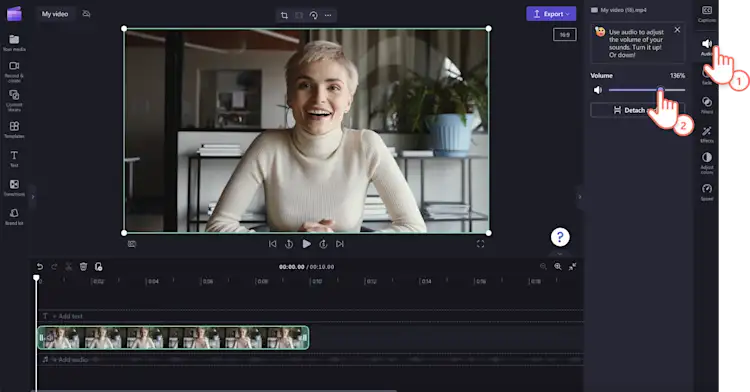Open the Brand kit sidebar tab
The height and width of the screenshot is (392, 750).
tap(14, 217)
